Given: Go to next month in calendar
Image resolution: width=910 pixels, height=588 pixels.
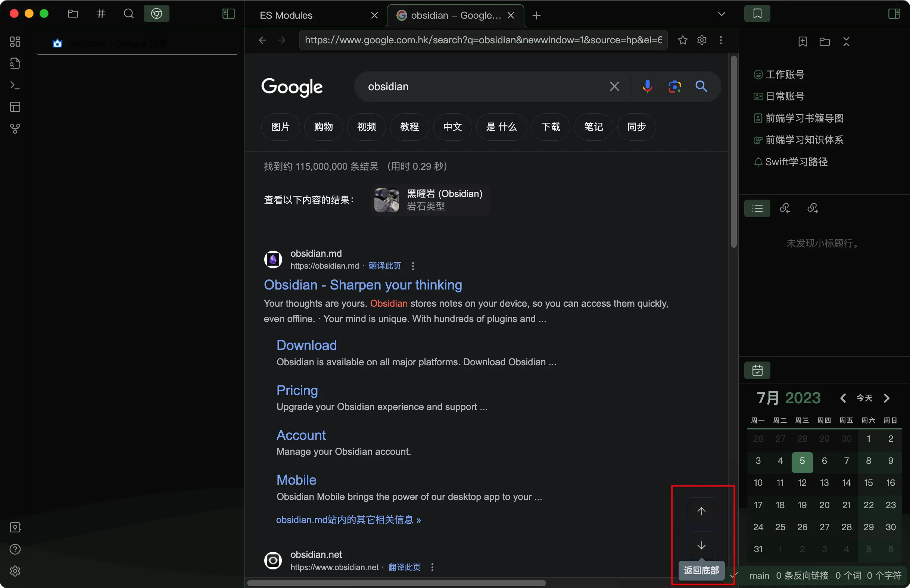Looking at the screenshot, I should (x=887, y=398).
